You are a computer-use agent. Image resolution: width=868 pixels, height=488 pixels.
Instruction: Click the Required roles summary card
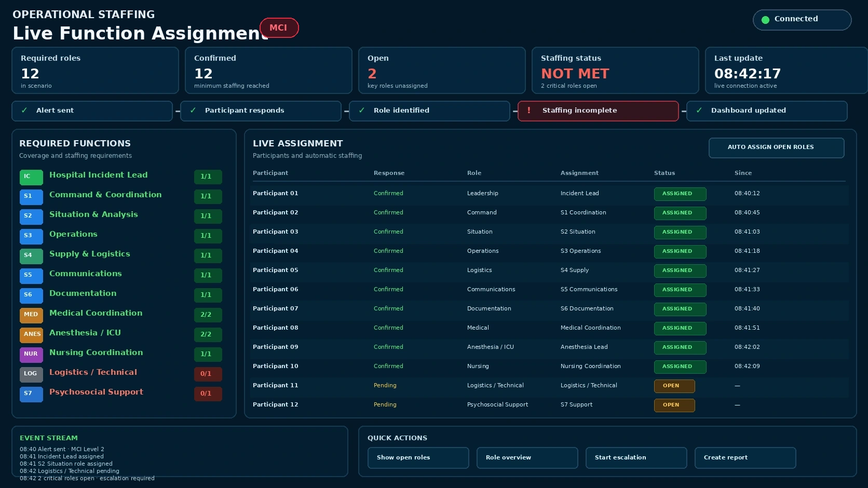(95, 71)
